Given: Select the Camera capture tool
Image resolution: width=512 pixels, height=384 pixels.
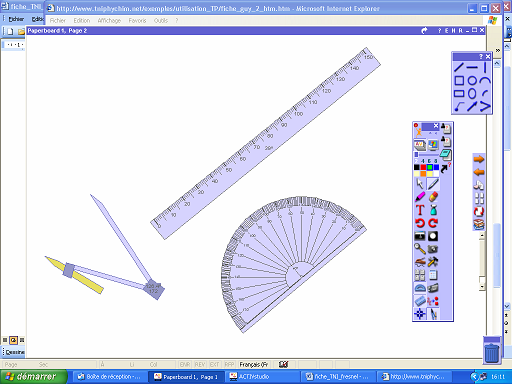Looking at the screenshot, I should [x=433, y=249].
